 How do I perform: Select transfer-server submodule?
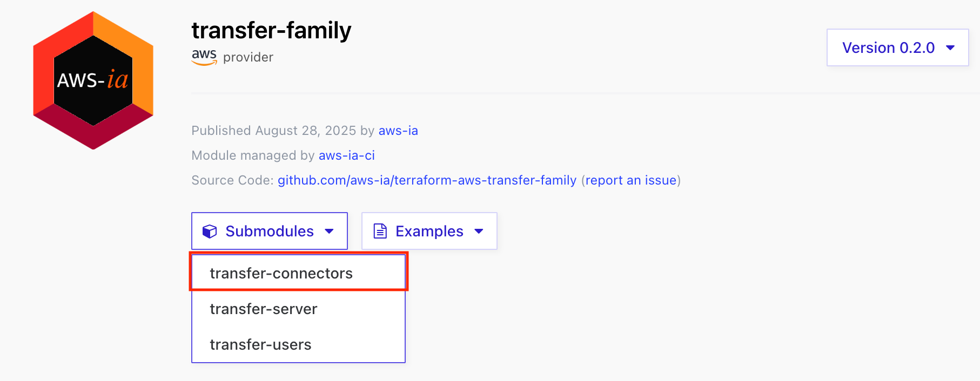coord(298,309)
